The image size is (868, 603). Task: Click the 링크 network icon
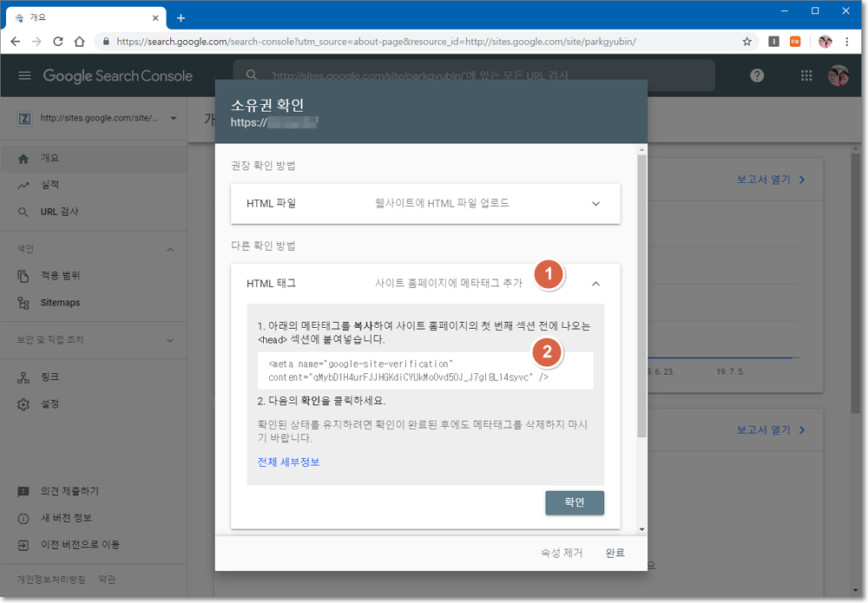(23, 377)
